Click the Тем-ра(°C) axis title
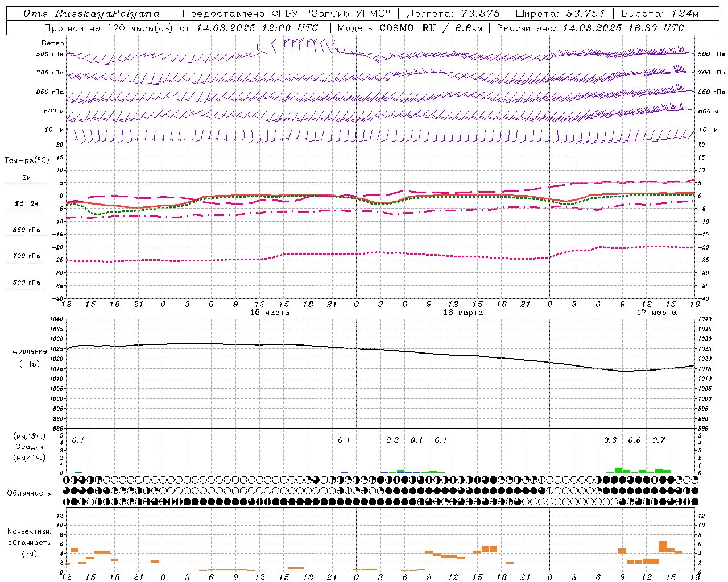The height and width of the screenshot is (582, 728). [x=27, y=161]
